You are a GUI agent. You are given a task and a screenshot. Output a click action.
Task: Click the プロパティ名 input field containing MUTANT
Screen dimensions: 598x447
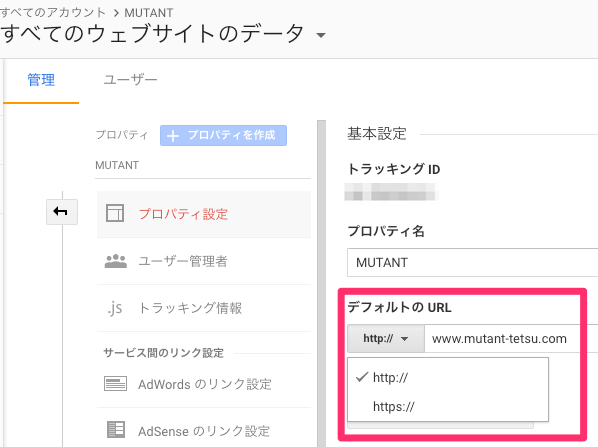point(473,262)
